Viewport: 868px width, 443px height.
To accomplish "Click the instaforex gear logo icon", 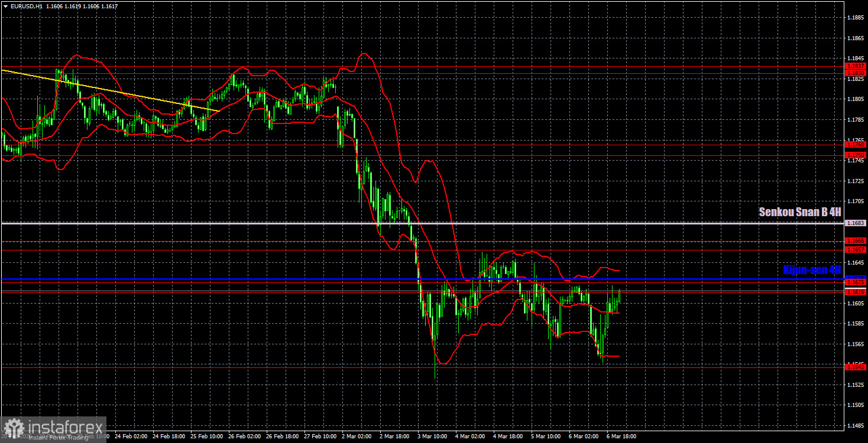I will (13, 429).
